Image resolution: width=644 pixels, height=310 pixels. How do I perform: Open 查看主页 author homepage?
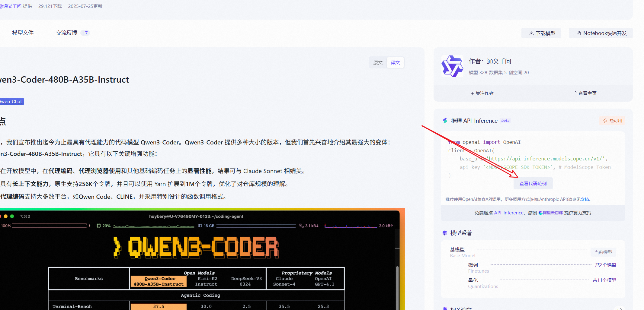pos(585,93)
